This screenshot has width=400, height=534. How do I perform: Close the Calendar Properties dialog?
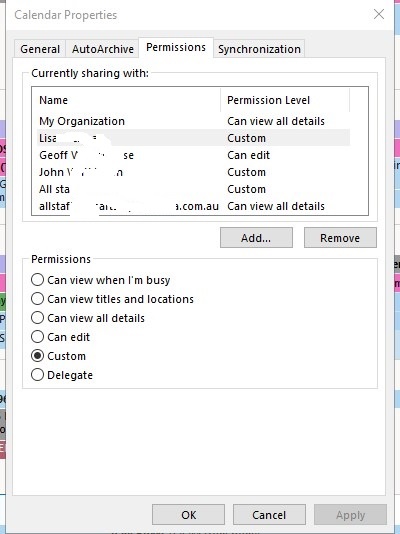click(x=379, y=14)
